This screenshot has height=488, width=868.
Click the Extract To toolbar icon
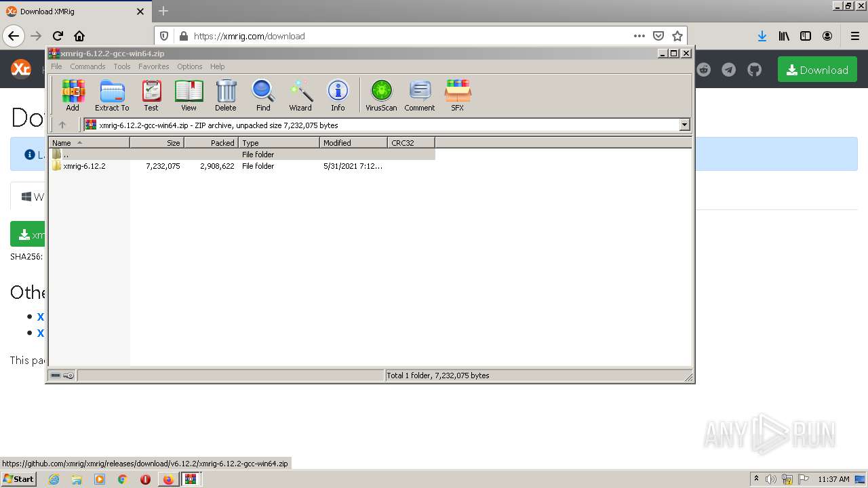click(112, 95)
